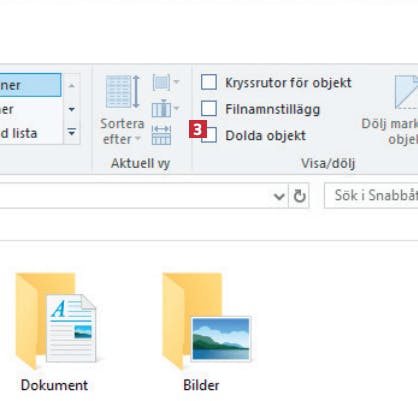Click the Sök i Snabbåtkomst search field

(371, 196)
